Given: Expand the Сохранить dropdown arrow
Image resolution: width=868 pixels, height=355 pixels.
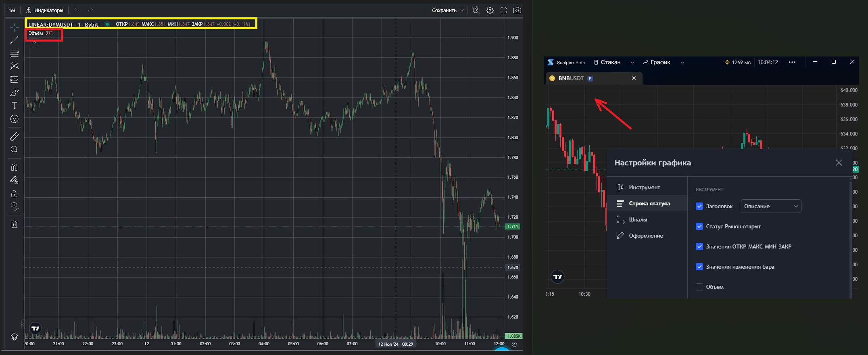Looking at the screenshot, I should (462, 10).
